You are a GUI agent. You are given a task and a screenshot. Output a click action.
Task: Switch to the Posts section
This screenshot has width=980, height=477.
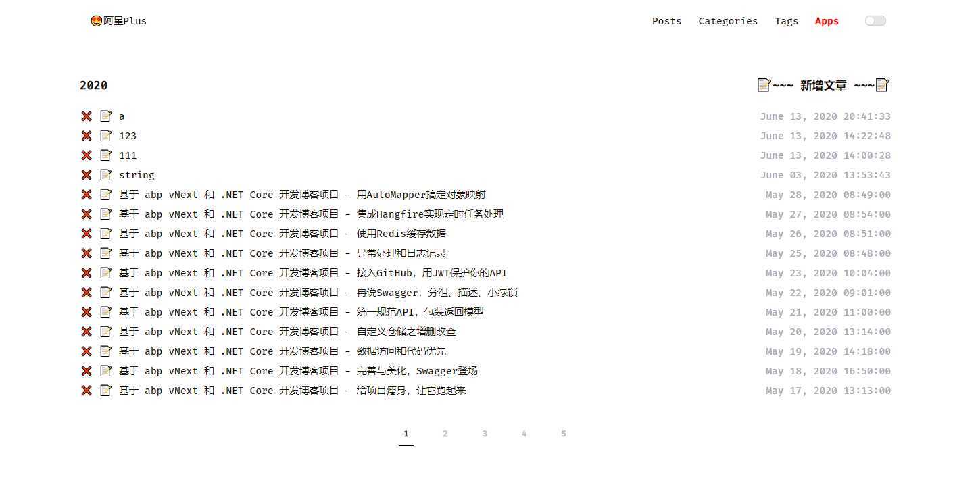pyautogui.click(x=666, y=21)
